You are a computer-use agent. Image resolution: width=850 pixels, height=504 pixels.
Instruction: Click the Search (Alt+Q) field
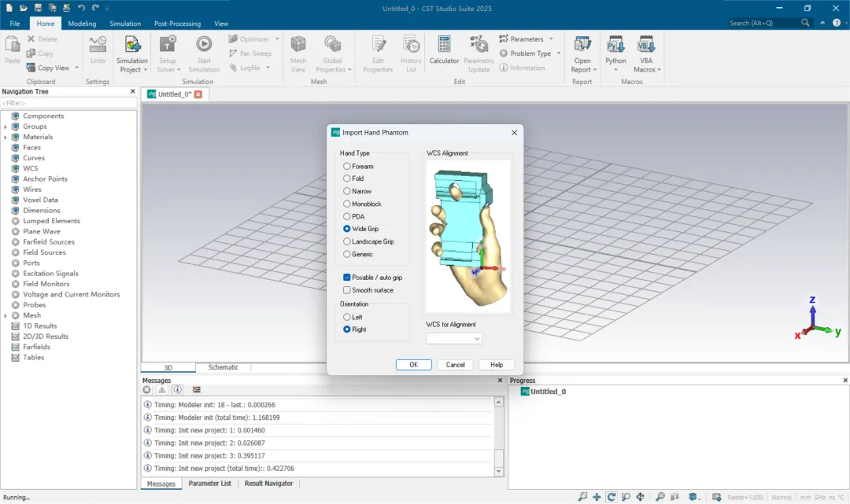[764, 23]
